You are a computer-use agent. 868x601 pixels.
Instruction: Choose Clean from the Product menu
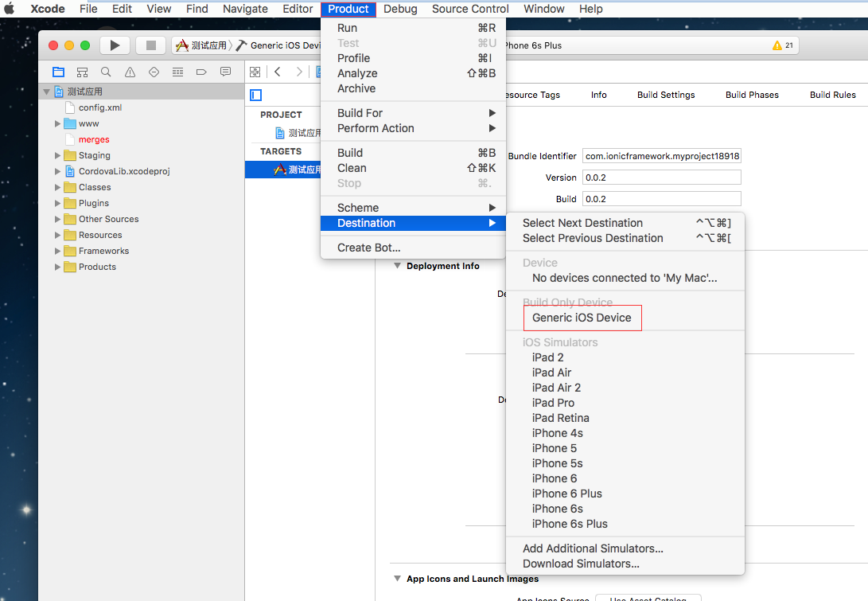click(413, 168)
